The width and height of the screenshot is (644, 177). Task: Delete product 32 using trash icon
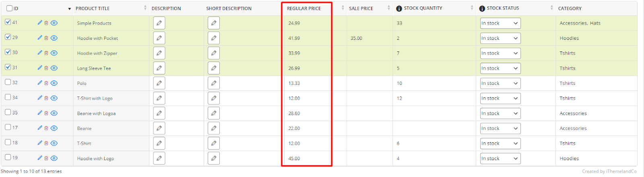tap(46, 83)
